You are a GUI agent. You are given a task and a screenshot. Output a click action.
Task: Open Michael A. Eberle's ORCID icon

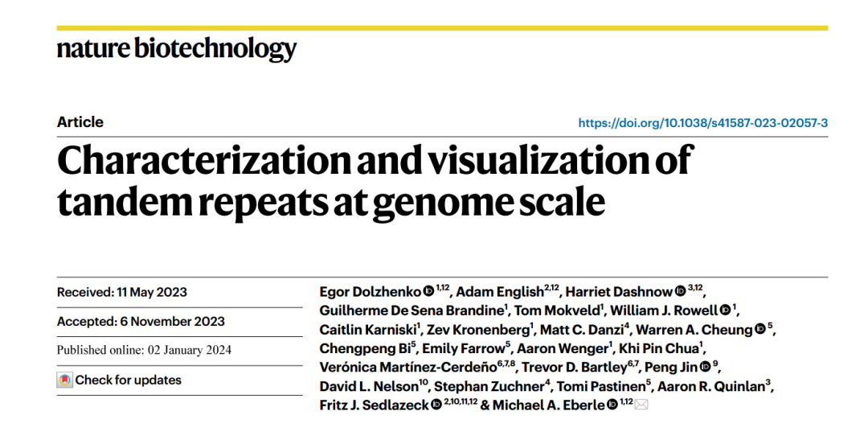tap(612, 405)
